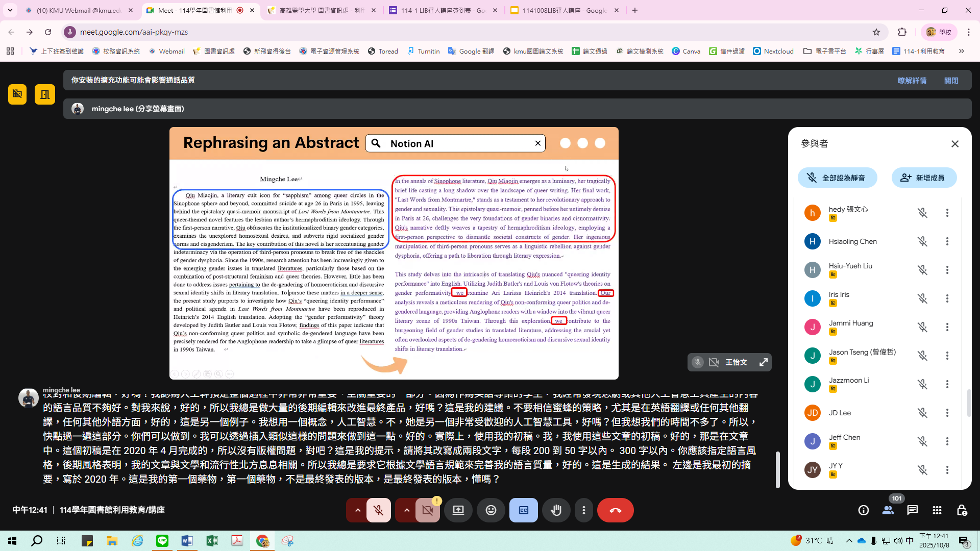Expand video settings arrow beside camera
This screenshot has height=551, width=980.
pos(406,510)
